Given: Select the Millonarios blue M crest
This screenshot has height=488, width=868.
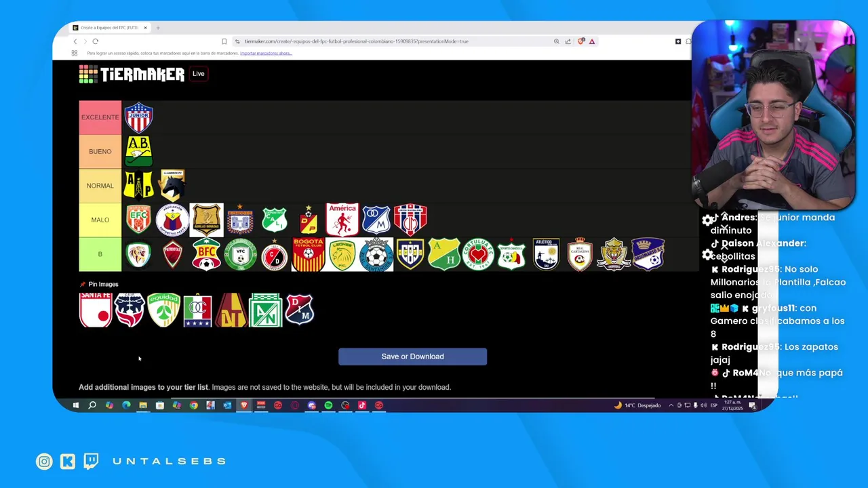Looking at the screenshot, I should click(x=376, y=220).
